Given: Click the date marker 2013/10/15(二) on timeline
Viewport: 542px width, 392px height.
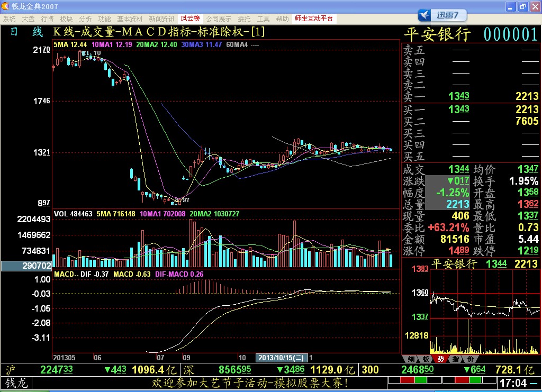Looking at the screenshot, I should [281, 358].
